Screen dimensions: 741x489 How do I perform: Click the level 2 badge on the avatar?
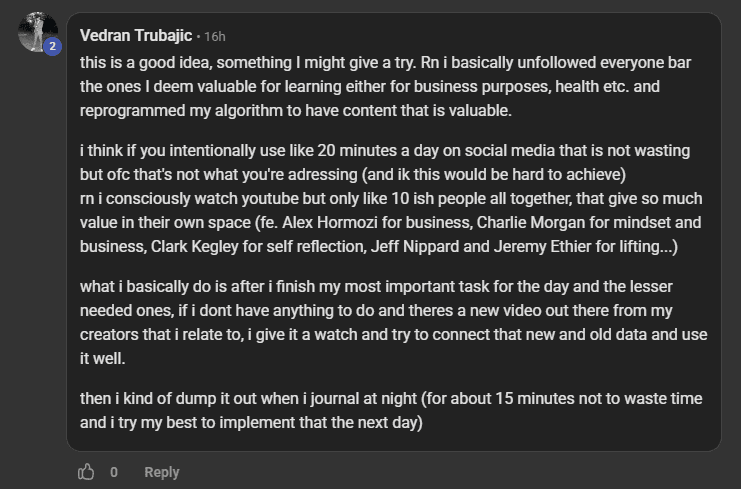[x=53, y=46]
